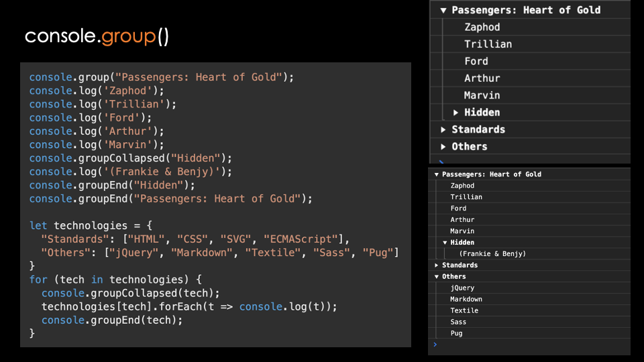This screenshot has height=362, width=644.
Task: Click the lower console prompt chevron
Action: [x=435, y=345]
